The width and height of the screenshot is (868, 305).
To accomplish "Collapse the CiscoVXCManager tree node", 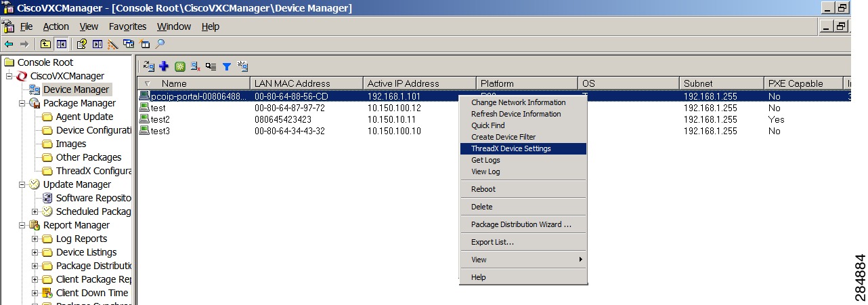I will 9,76.
